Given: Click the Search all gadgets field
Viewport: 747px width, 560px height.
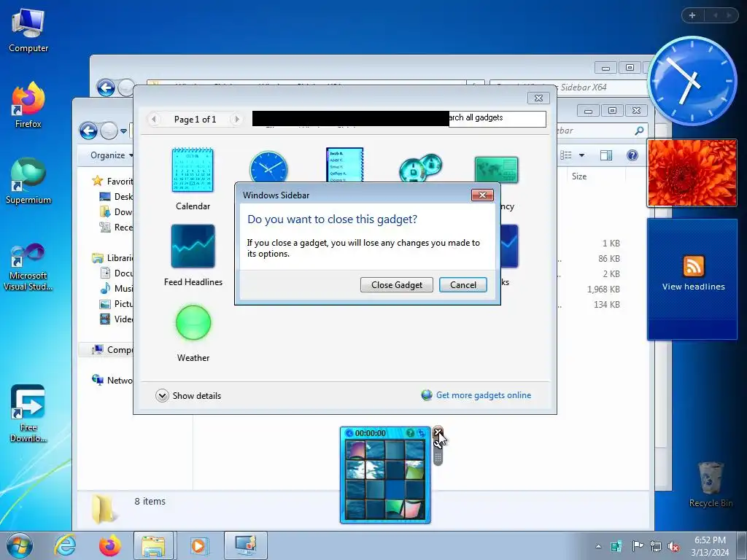Looking at the screenshot, I should [x=497, y=118].
